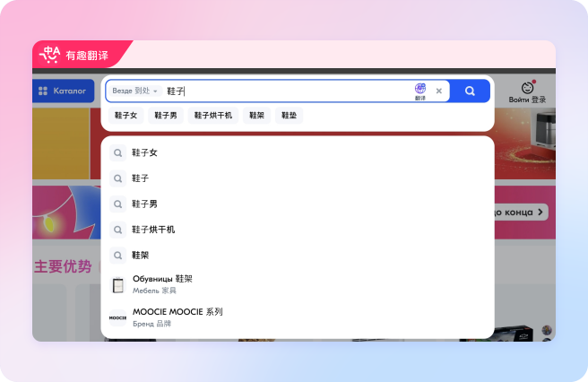Image resolution: width=588 pixels, height=382 pixels.
Task: Select the 鞋子女 suggestion chip
Action: click(125, 115)
